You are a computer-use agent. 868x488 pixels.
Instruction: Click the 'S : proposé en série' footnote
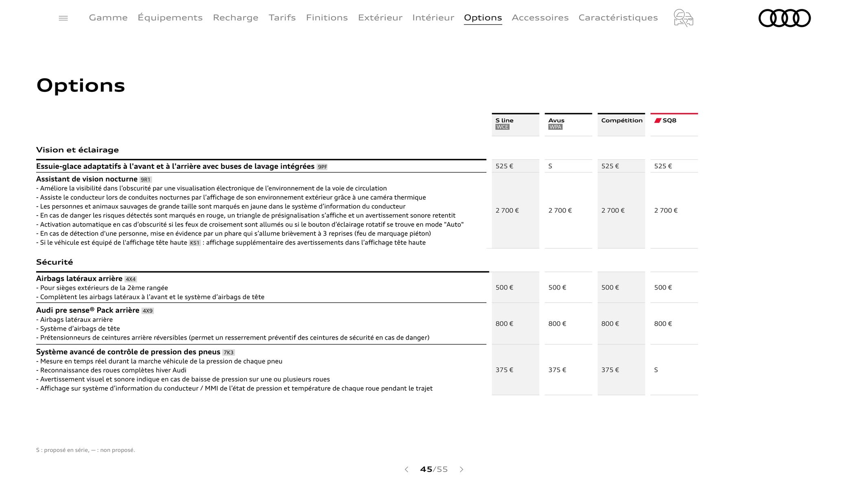pyautogui.click(x=85, y=450)
